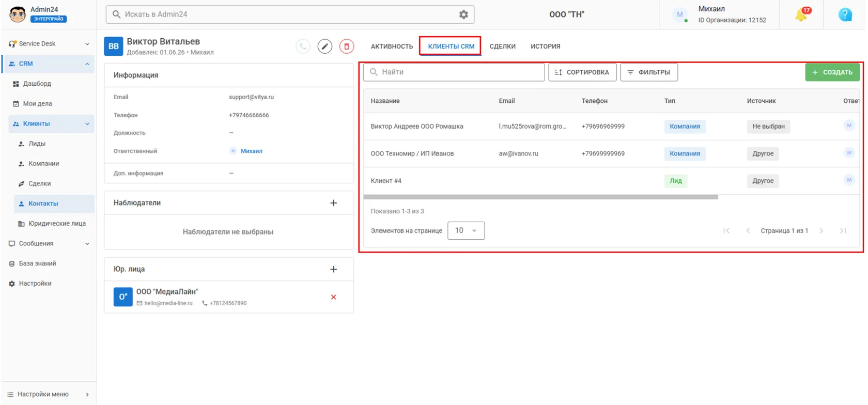Click the Михаил responsible person link
The height and width of the screenshot is (405, 868).
tap(252, 151)
